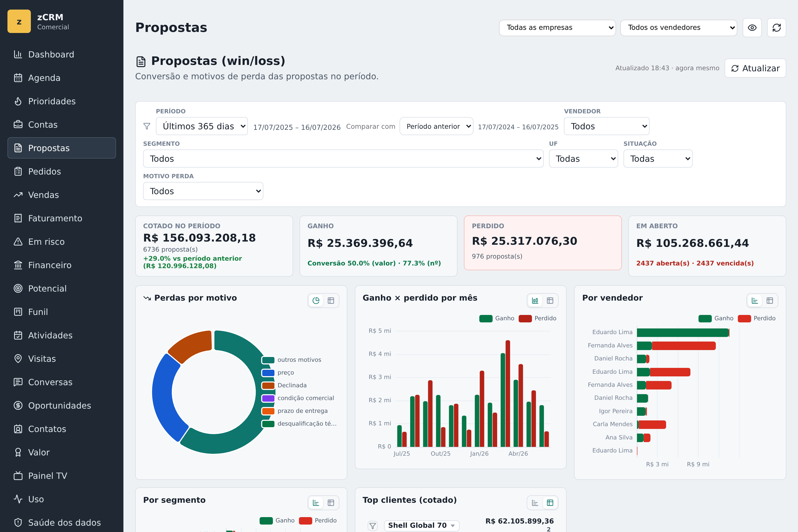Click Carla Mendes red bar in Por vendedor

click(652, 425)
